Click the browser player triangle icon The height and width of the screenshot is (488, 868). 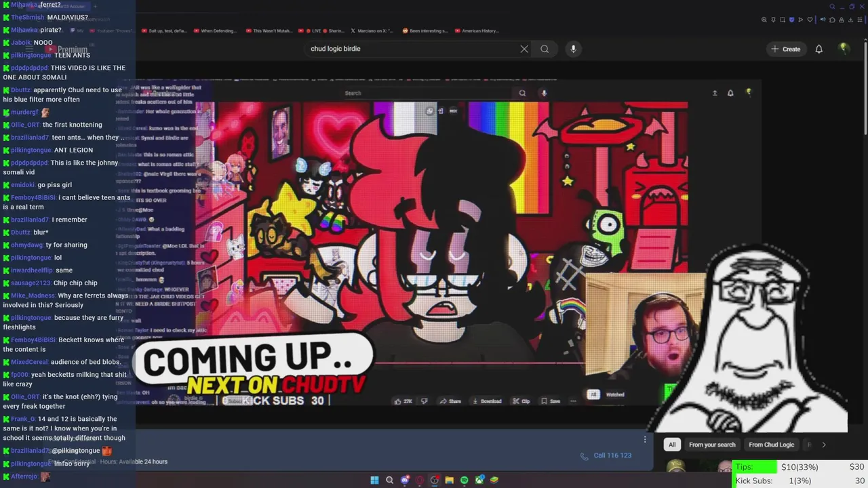801,20
